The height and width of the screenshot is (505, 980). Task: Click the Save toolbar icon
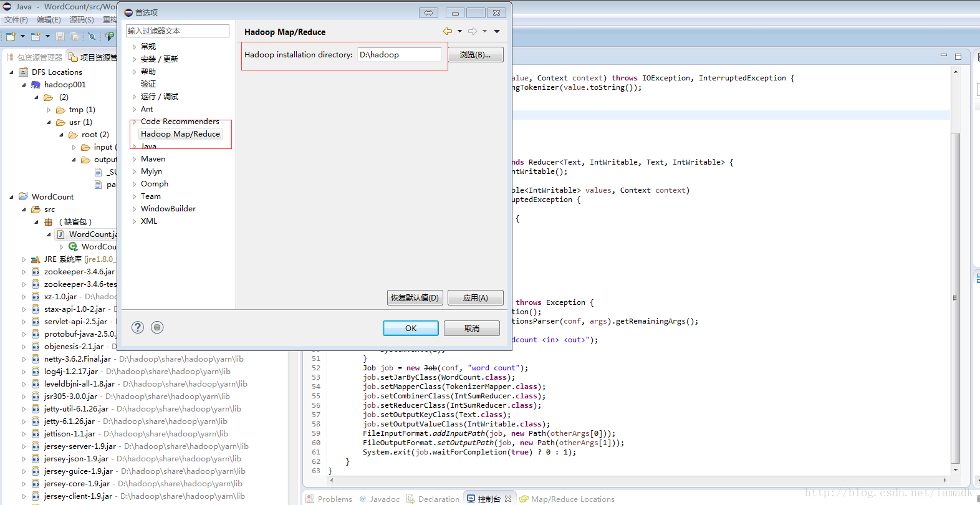coord(60,37)
